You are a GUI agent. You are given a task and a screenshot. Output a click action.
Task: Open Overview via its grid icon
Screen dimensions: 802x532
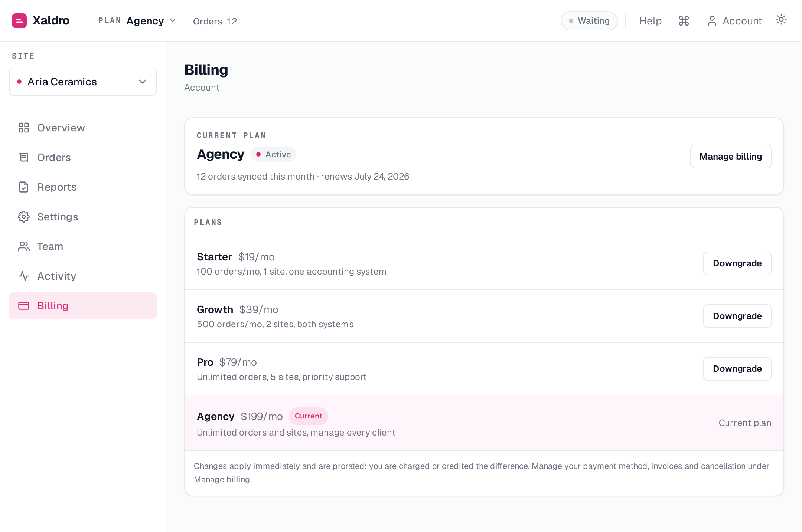click(x=24, y=128)
